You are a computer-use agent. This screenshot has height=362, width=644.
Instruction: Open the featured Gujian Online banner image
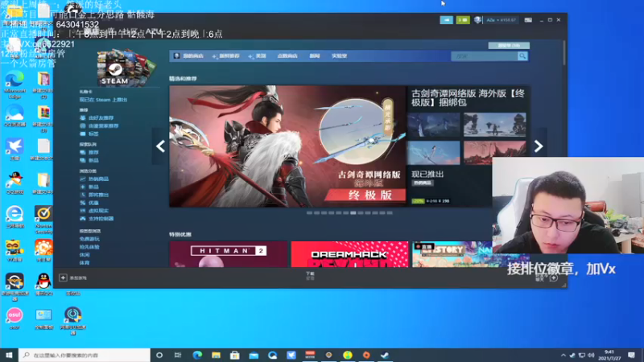(288, 146)
